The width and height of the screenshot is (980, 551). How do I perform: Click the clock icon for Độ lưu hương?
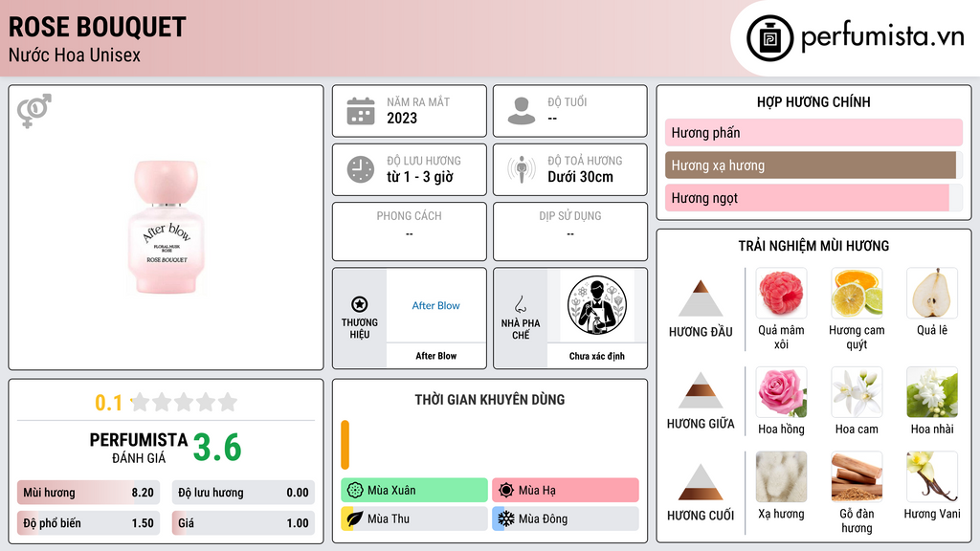(361, 169)
